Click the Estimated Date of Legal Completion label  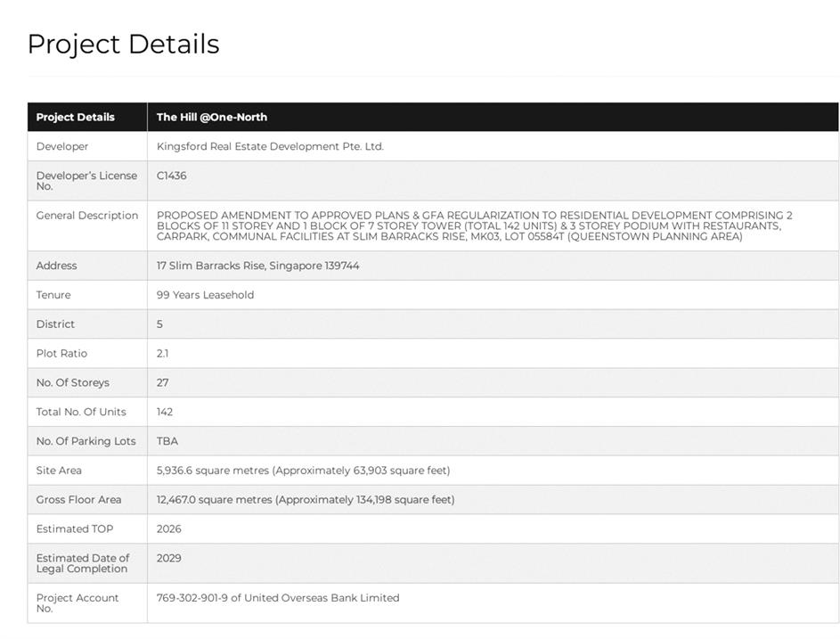pyautogui.click(x=83, y=563)
